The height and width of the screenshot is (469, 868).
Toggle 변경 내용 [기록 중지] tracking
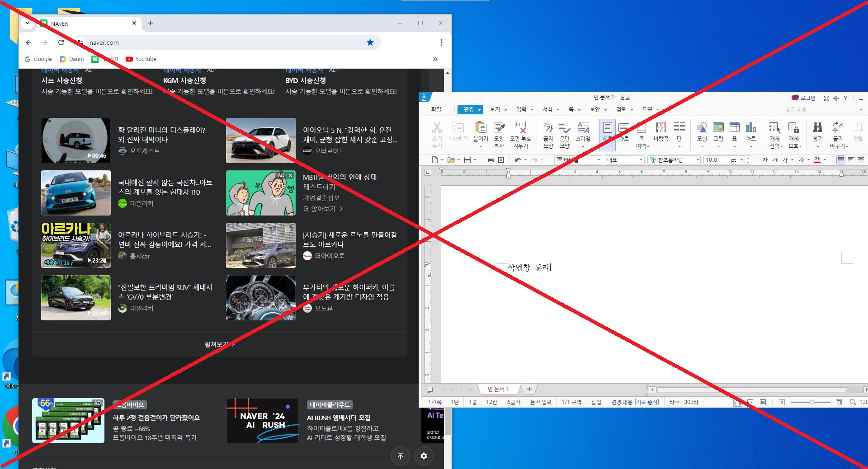coord(635,402)
